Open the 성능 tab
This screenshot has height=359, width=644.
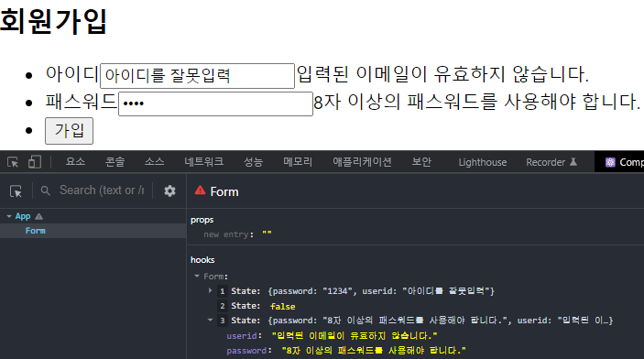[x=253, y=162]
